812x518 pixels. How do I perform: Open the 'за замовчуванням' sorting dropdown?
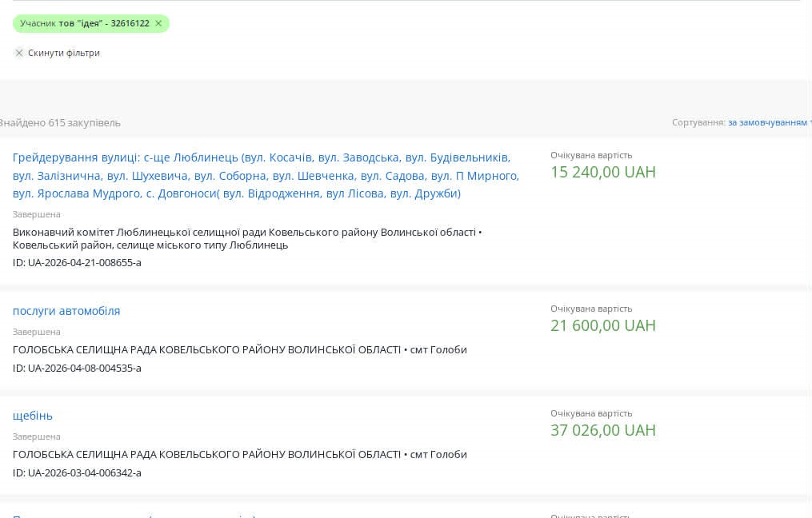point(768,122)
